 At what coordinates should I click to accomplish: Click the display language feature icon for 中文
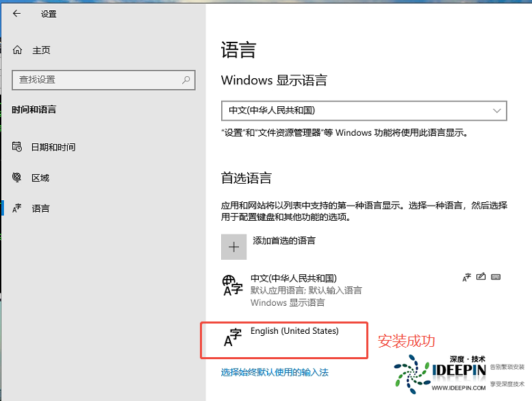[x=466, y=277]
